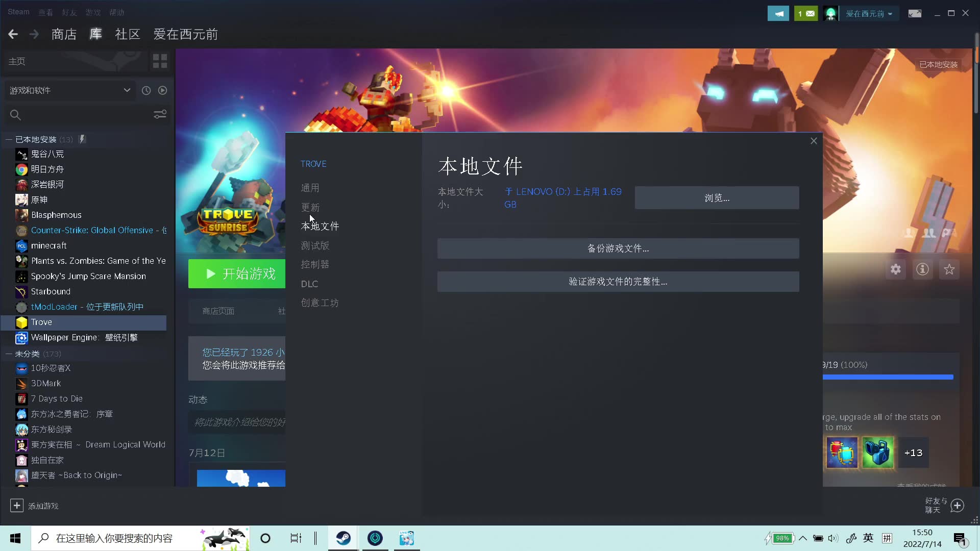The image size is (980, 551).
Task: Switch library to grid view icon
Action: (160, 61)
